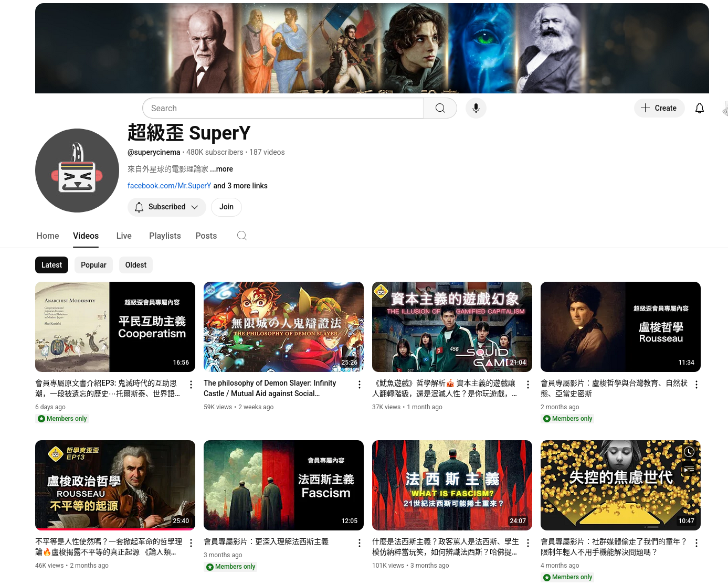Go to the Posts tab
728x585 pixels.
206,236
